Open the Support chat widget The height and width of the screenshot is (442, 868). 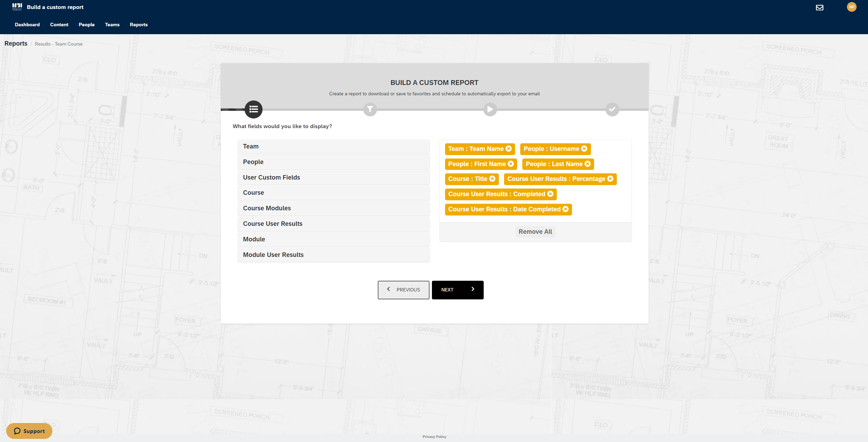click(29, 431)
